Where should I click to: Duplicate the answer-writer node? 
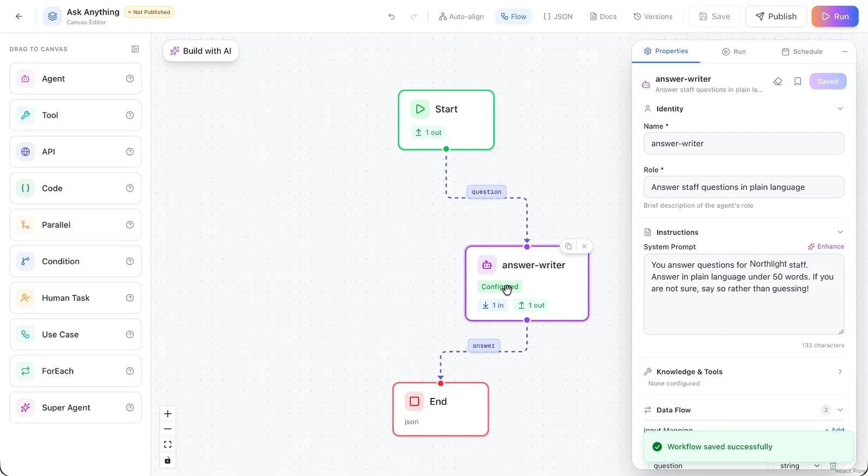pos(568,246)
